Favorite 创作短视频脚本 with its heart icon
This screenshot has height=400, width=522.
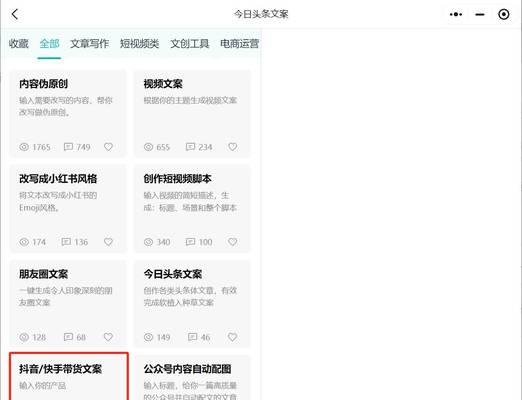click(x=233, y=242)
